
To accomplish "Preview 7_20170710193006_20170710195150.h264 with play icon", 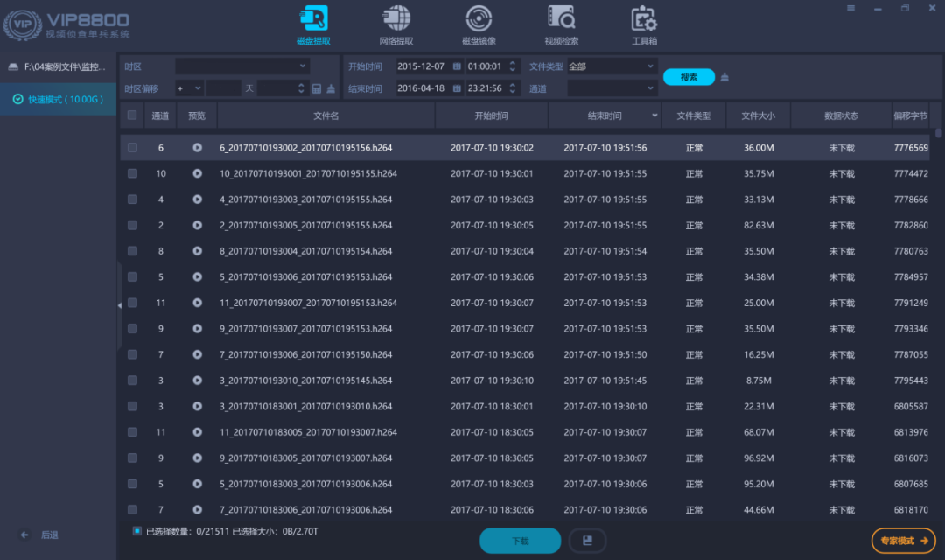I will point(197,355).
